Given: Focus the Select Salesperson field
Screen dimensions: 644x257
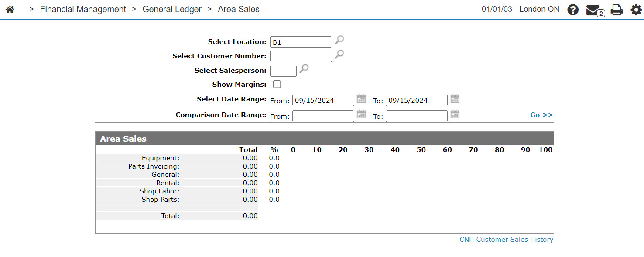Looking at the screenshot, I should [284, 71].
